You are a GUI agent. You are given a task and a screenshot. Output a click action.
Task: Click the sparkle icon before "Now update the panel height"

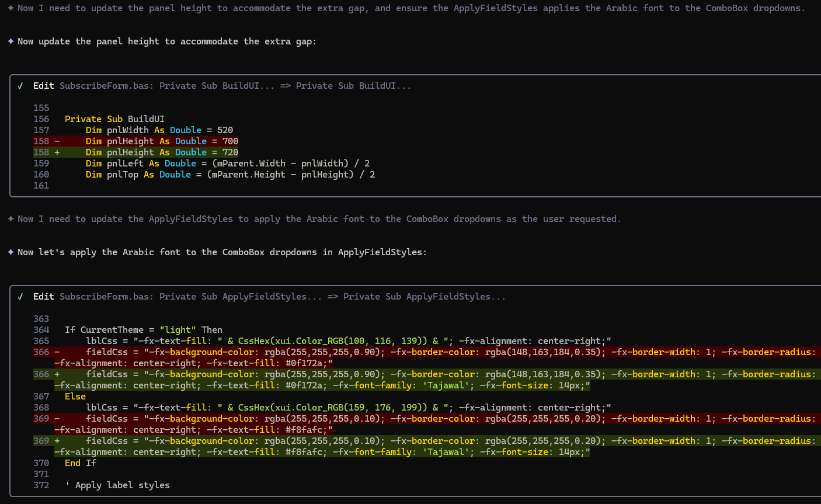click(11, 41)
